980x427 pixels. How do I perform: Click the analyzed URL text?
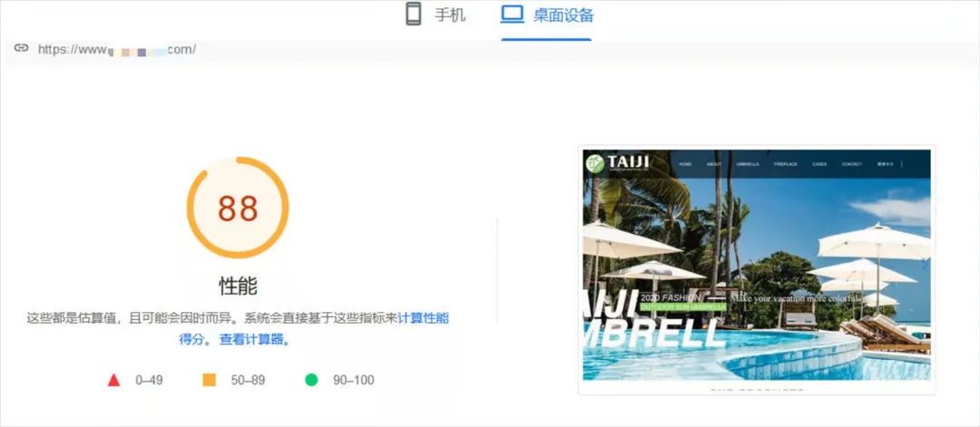117,49
